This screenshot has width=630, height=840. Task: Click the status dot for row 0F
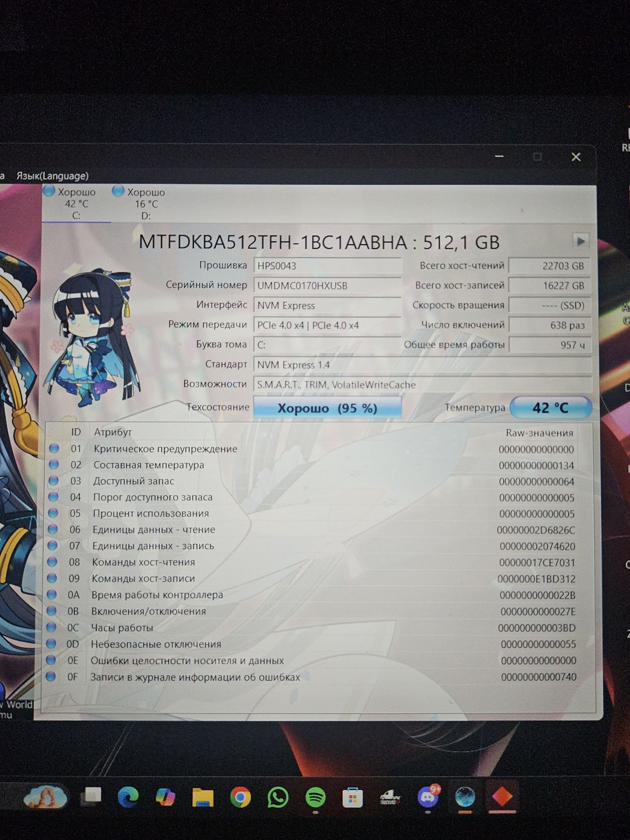click(x=51, y=677)
